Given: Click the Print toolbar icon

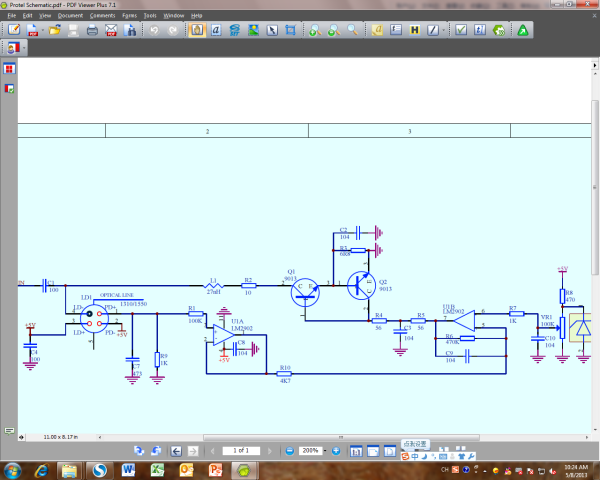Looking at the screenshot, I should 92,31.
